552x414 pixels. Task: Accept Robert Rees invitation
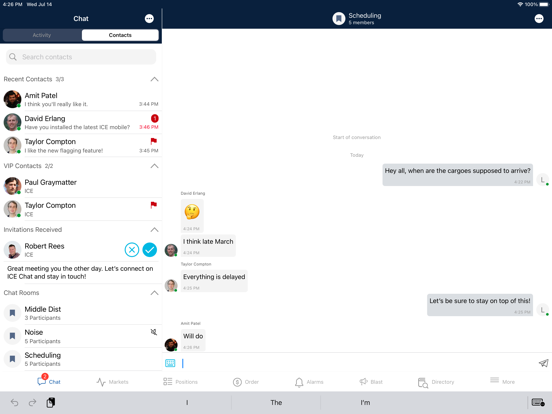click(x=150, y=250)
